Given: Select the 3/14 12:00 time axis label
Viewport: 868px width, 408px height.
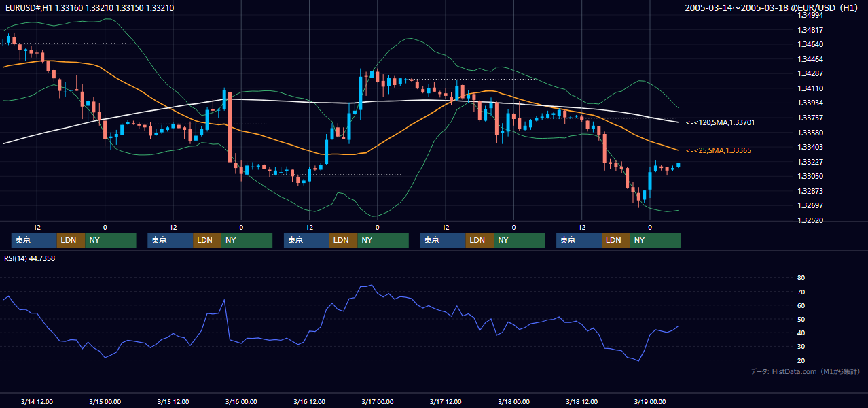Looking at the screenshot, I should pyautogui.click(x=37, y=401).
